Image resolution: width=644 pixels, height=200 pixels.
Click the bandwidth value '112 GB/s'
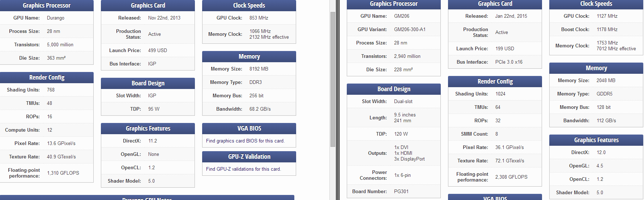tap(606, 120)
